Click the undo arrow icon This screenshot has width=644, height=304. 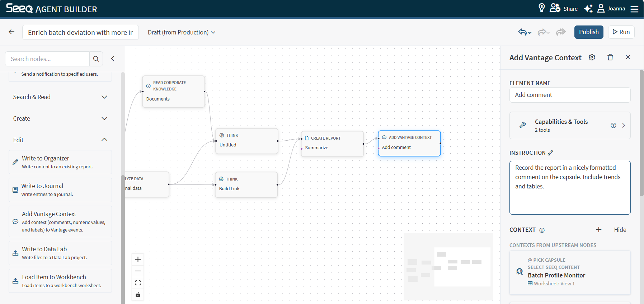523,32
